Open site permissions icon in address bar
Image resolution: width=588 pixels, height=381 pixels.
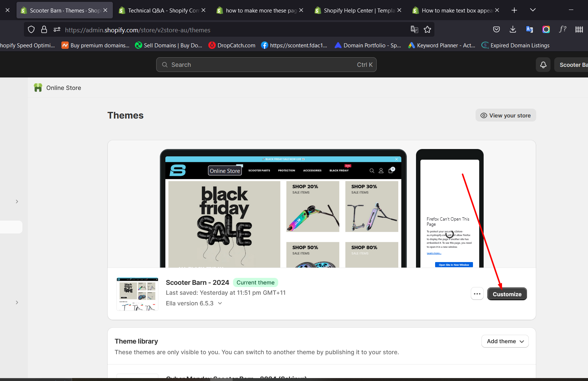(x=57, y=30)
